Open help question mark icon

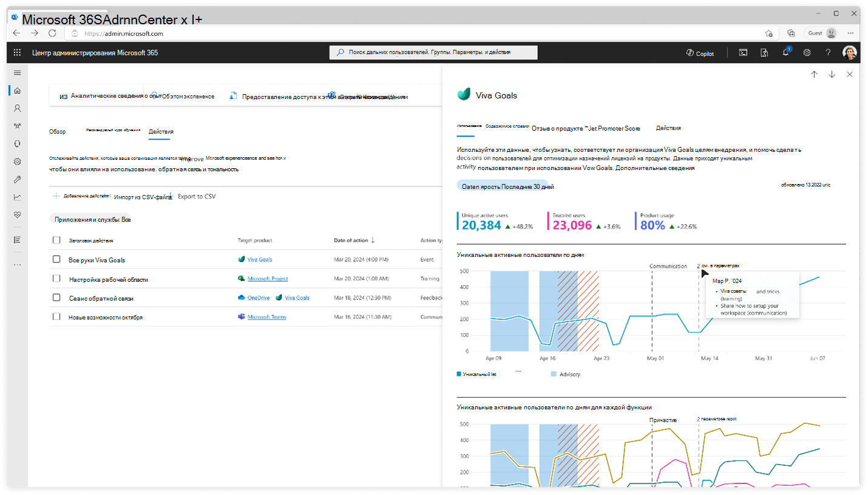828,53
